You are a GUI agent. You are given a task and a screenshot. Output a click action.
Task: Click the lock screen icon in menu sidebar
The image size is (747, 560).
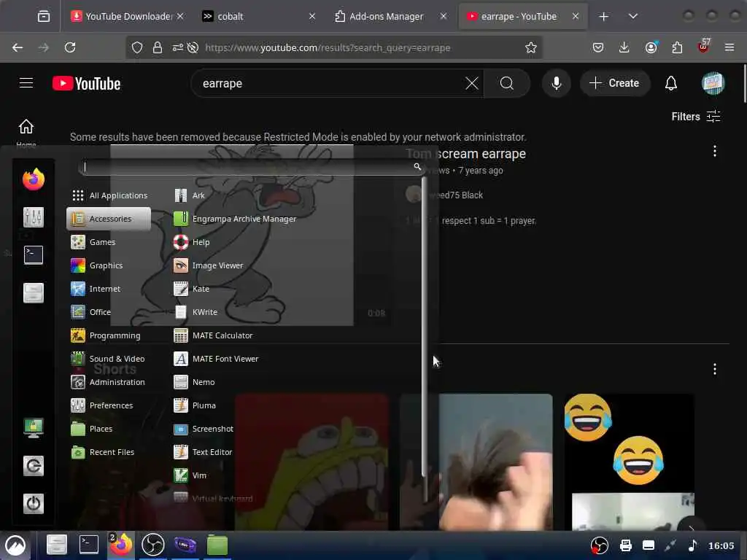[x=34, y=427]
